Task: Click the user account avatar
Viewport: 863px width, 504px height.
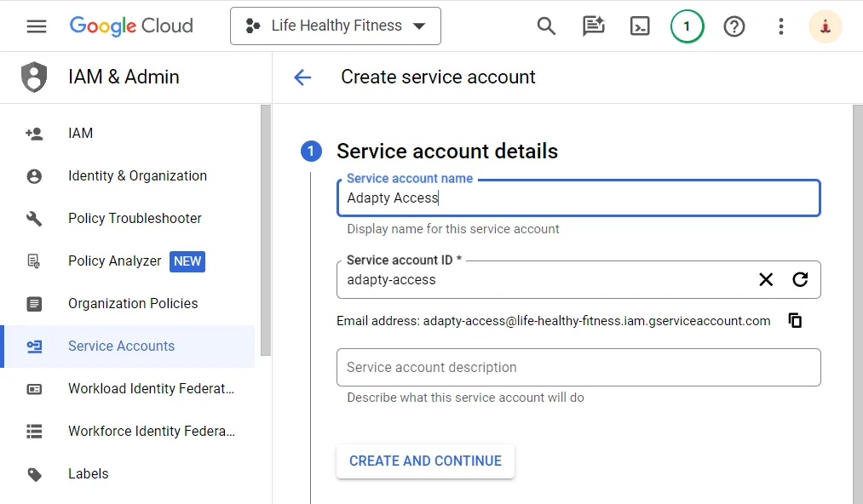Action: 825,26
